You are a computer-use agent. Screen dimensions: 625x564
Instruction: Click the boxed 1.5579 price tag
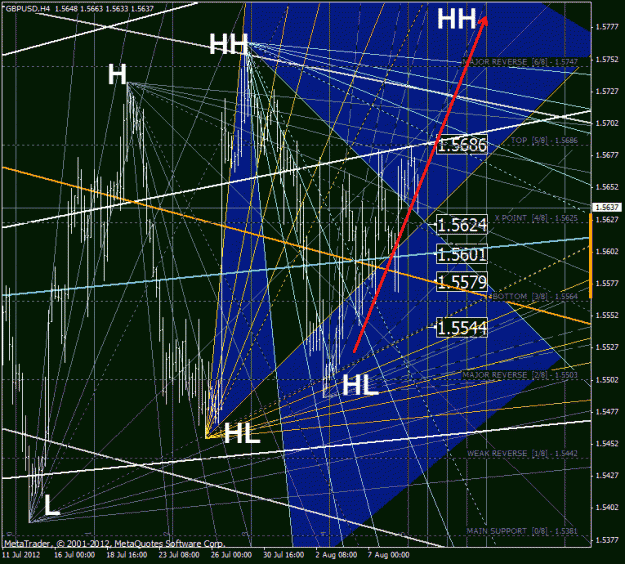[462, 282]
